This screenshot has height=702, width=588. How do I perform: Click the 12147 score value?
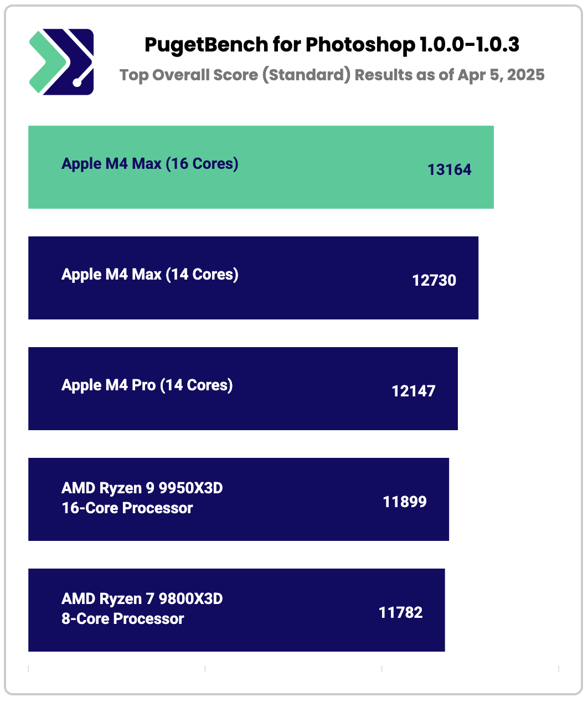414,391
